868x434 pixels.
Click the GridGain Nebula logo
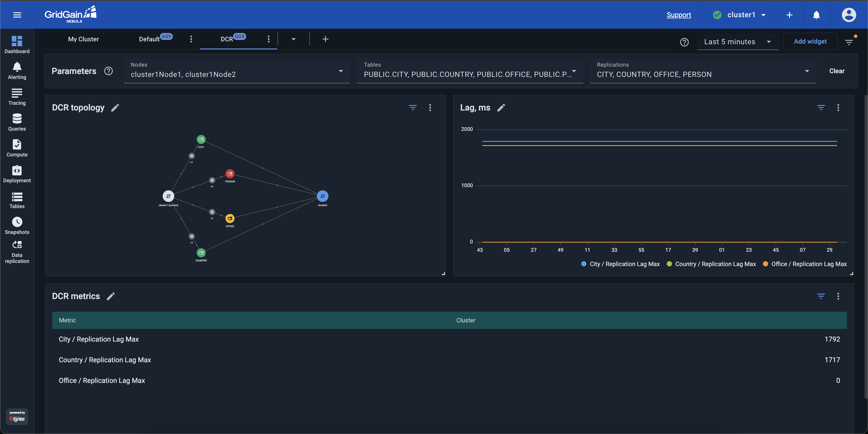(71, 14)
